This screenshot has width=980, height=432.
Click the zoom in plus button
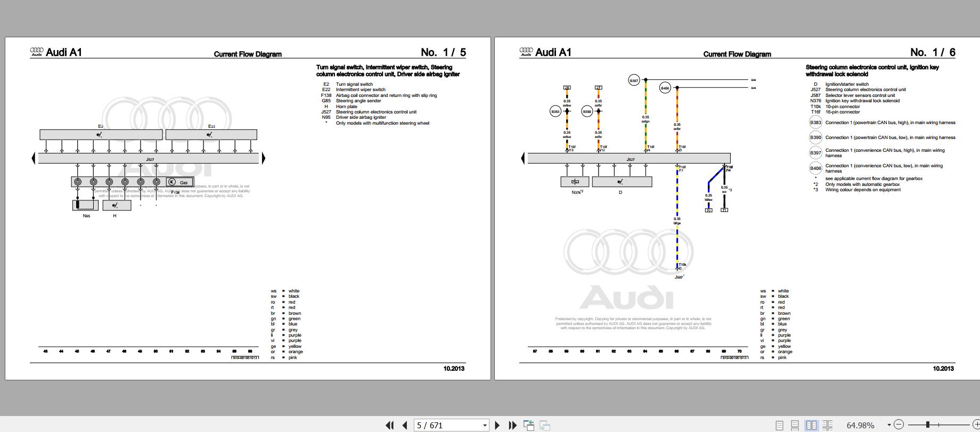976,425
